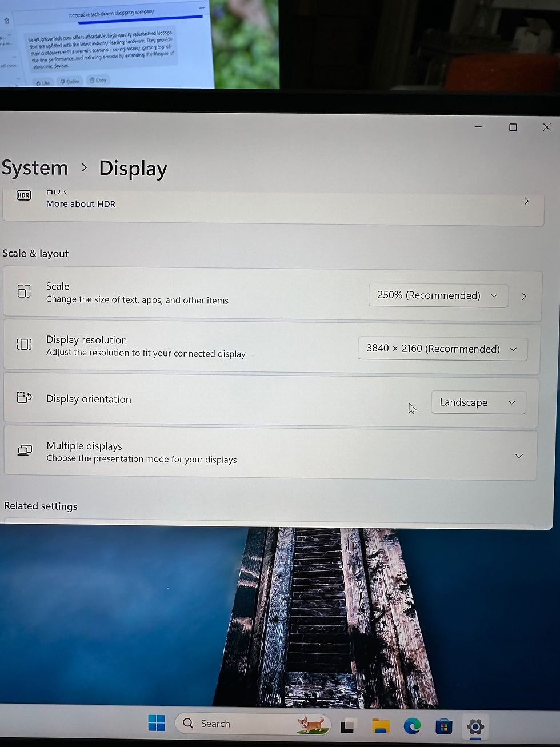Image resolution: width=560 pixels, height=747 pixels.
Task: Open three-dot menu in background chat window
Action: 202,8
